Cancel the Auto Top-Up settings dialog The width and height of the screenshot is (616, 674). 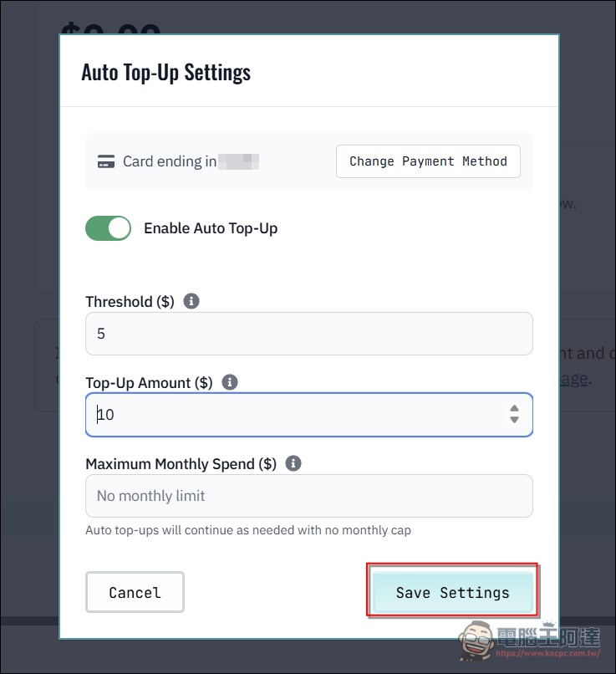(135, 592)
